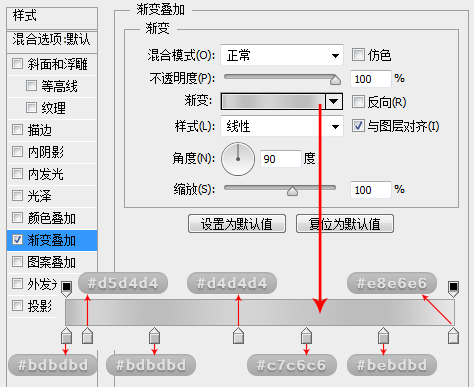This screenshot has height=387, width=474.
Task: Select the color stop marked #bebdbd
Action: point(383,336)
